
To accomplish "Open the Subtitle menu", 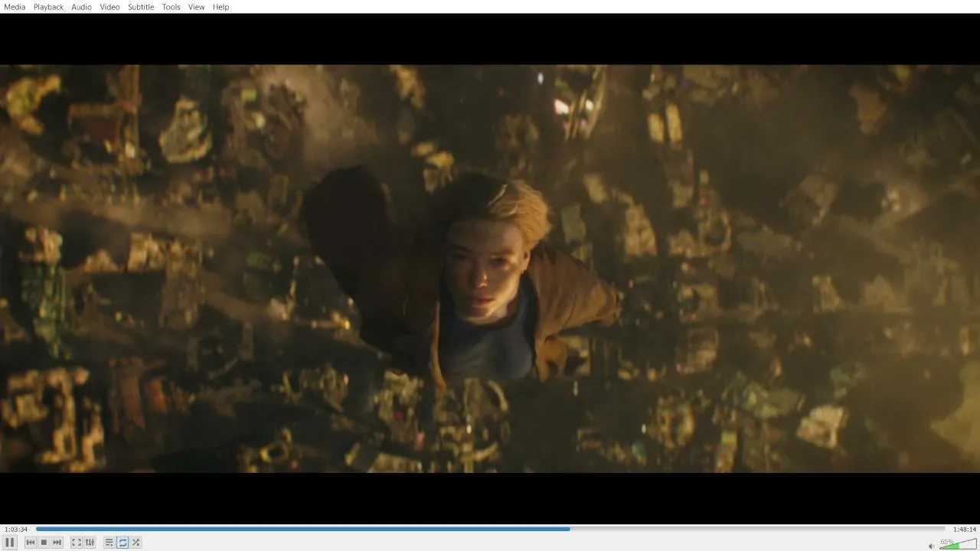I will tap(141, 7).
